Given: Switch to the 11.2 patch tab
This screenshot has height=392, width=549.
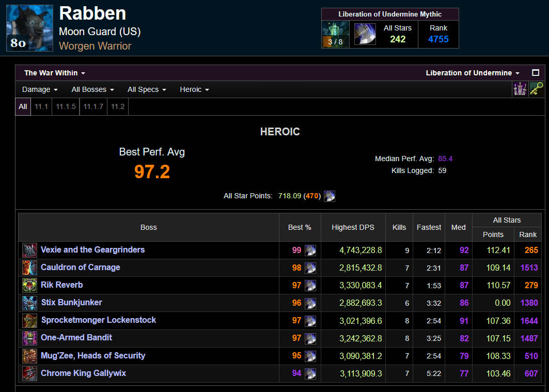Looking at the screenshot, I should point(118,106).
